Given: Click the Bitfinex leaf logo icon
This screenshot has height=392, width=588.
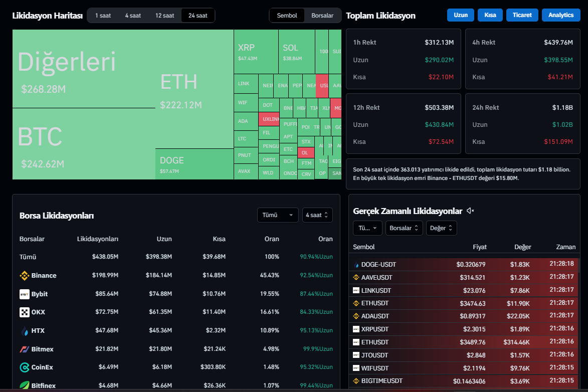Looking at the screenshot, I should point(24,385).
